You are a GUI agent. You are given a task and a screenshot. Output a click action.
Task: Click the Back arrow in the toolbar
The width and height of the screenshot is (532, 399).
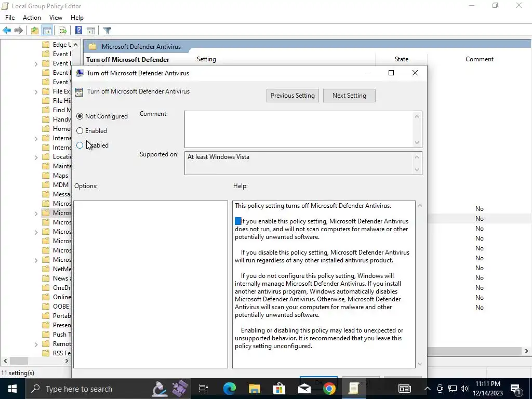7,31
